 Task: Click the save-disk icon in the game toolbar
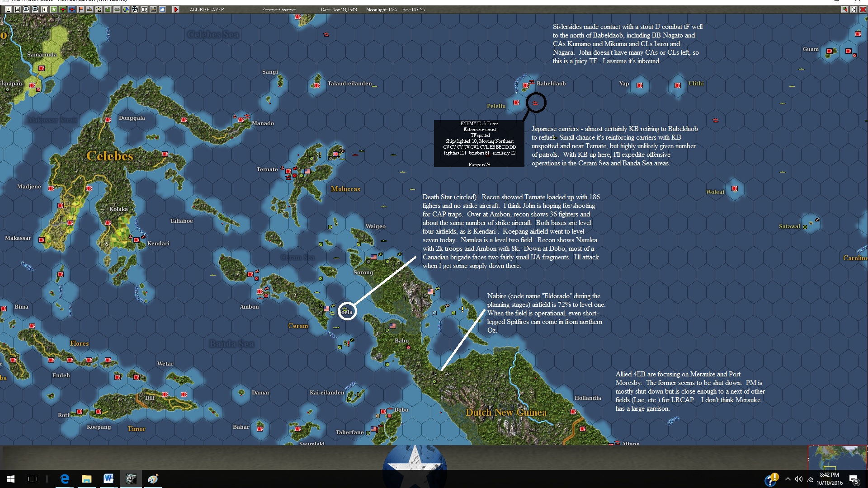(8, 9)
